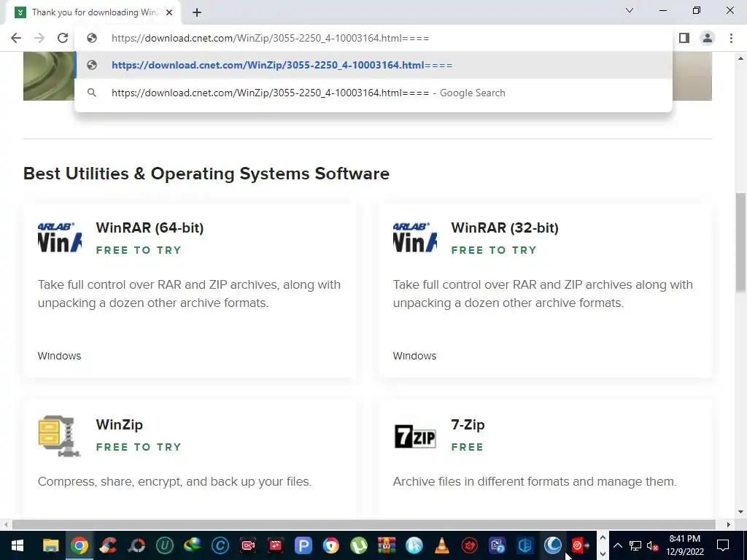Choose the Google Search suggestion entry
Screen dimensions: 747x560
373,93
